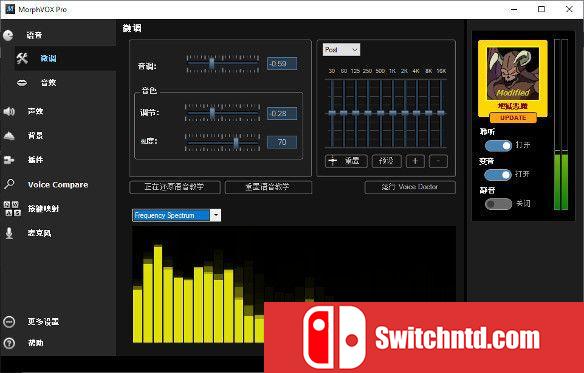
Task: Click the 30 Hz equalizer band slider
Action: 331,113
